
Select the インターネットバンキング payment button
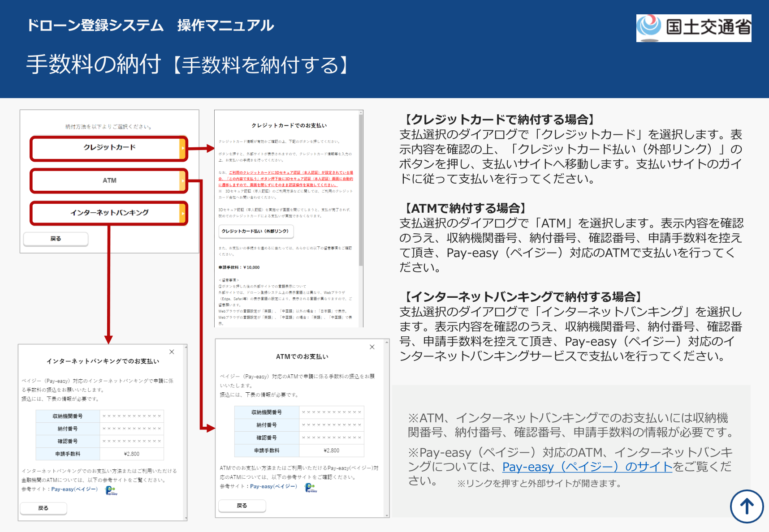coord(109,213)
